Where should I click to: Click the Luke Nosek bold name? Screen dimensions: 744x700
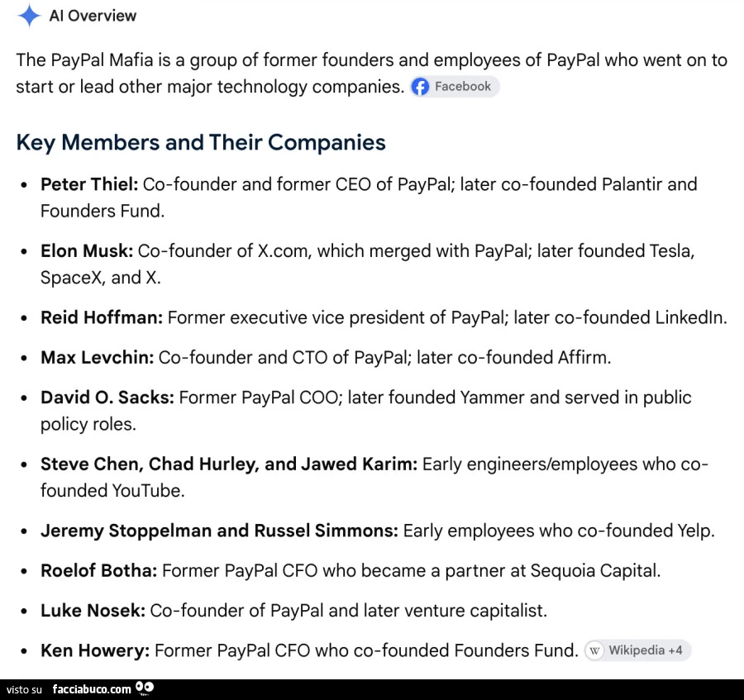pyautogui.click(x=93, y=611)
